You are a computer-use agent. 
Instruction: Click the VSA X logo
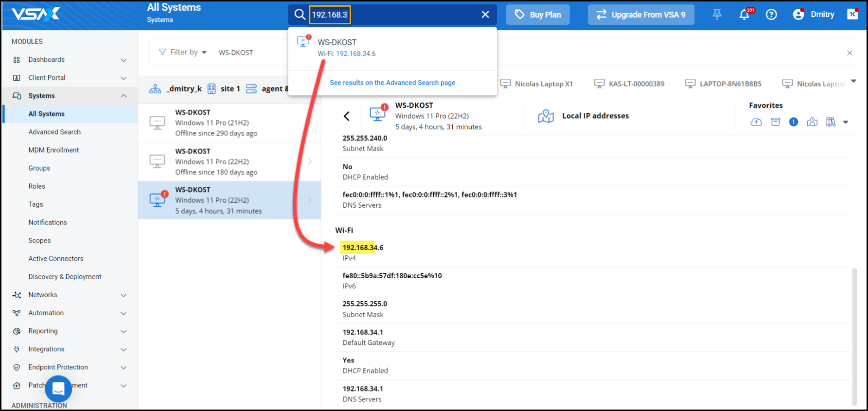(x=35, y=14)
